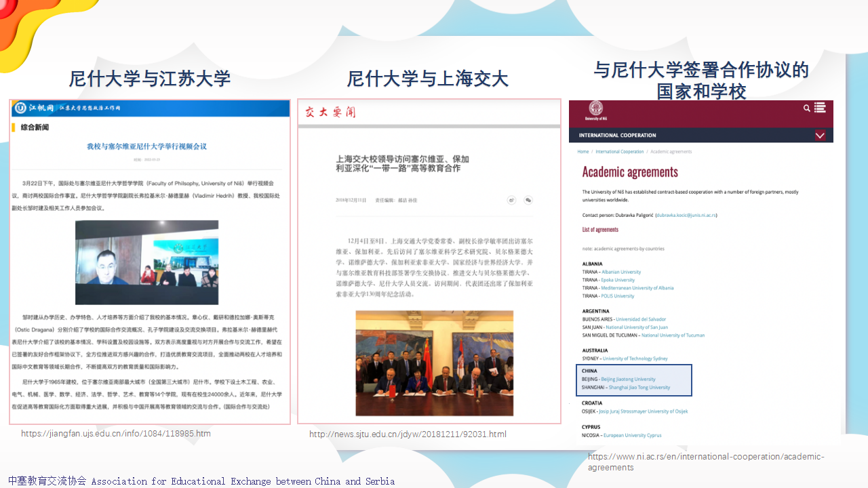Click the video conference photo in Jiangsu article
The width and height of the screenshot is (868, 488).
click(146, 262)
